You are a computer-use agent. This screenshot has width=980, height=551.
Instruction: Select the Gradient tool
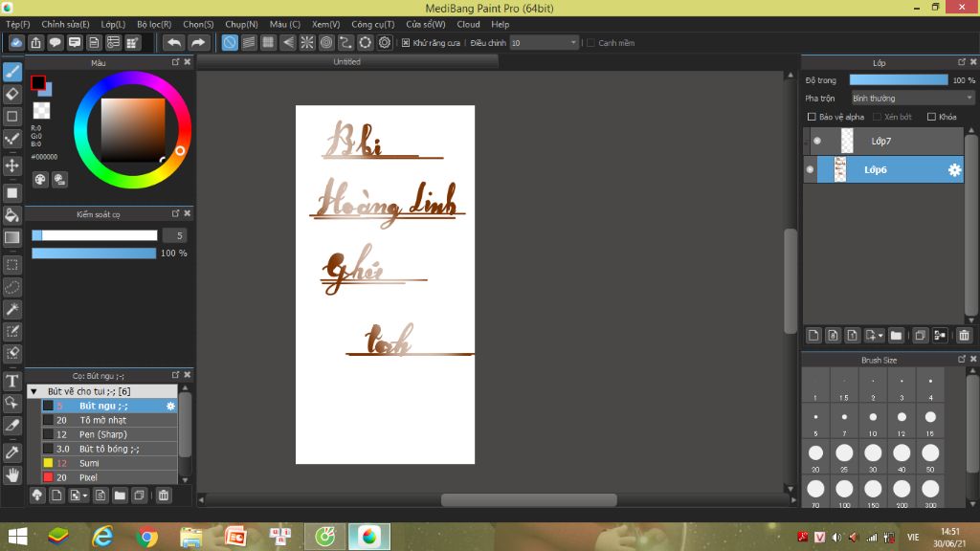tap(12, 237)
